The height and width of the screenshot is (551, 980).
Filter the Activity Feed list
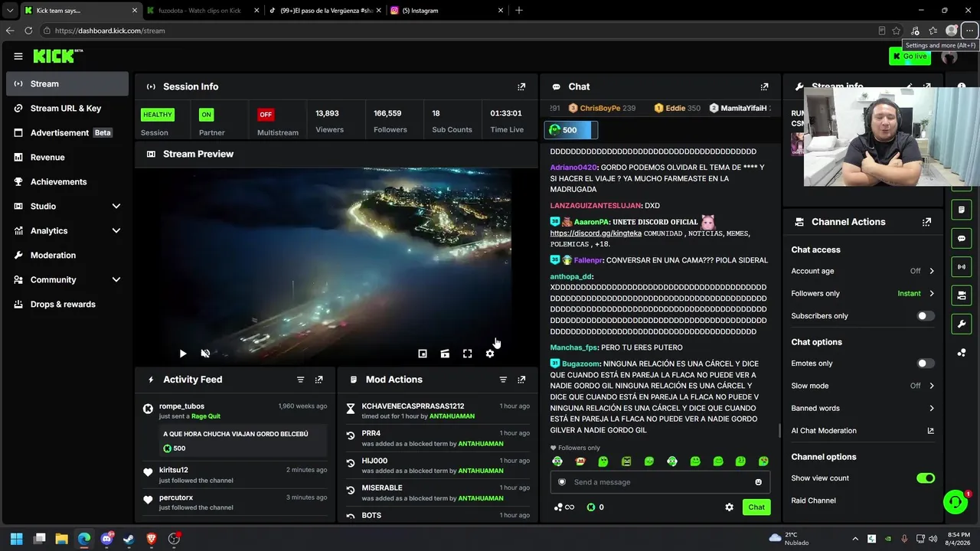300,380
